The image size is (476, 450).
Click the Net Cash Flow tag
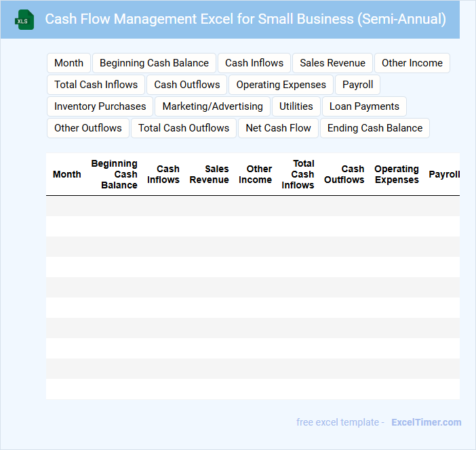coord(278,128)
